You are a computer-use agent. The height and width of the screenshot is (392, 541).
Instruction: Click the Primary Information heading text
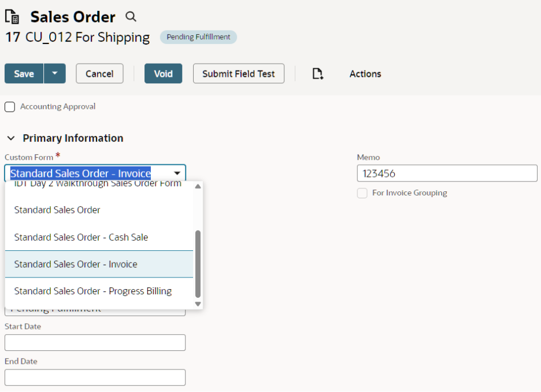73,138
